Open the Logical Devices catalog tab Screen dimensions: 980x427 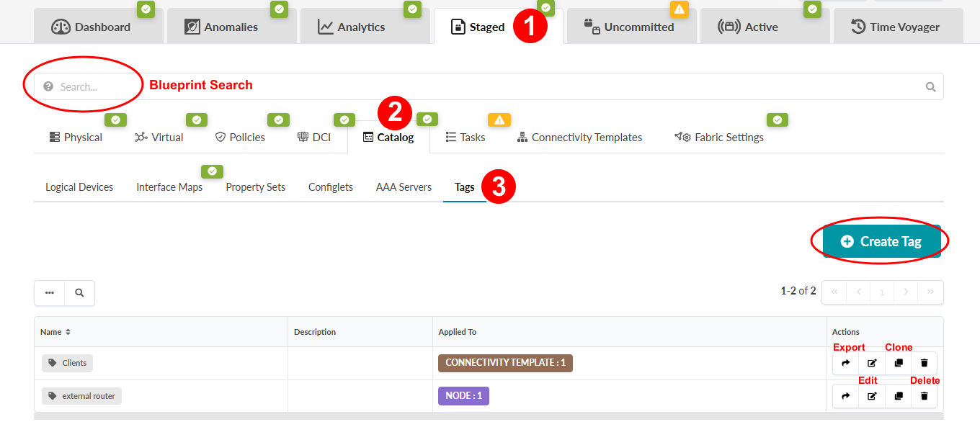[79, 186]
